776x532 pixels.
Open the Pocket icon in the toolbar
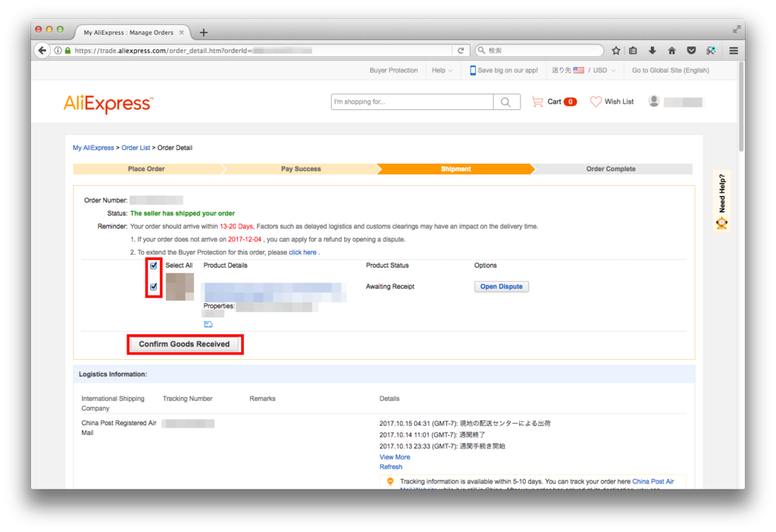tap(691, 51)
